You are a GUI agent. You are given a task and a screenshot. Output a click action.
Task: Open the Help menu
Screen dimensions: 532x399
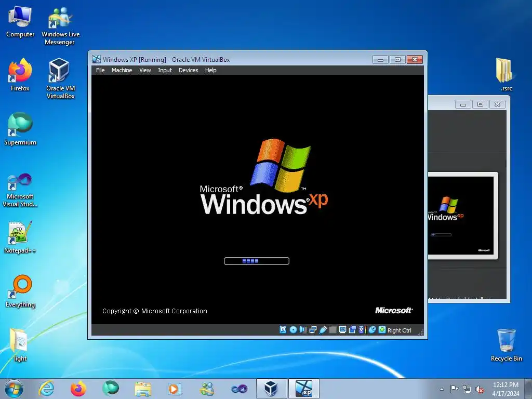[211, 70]
